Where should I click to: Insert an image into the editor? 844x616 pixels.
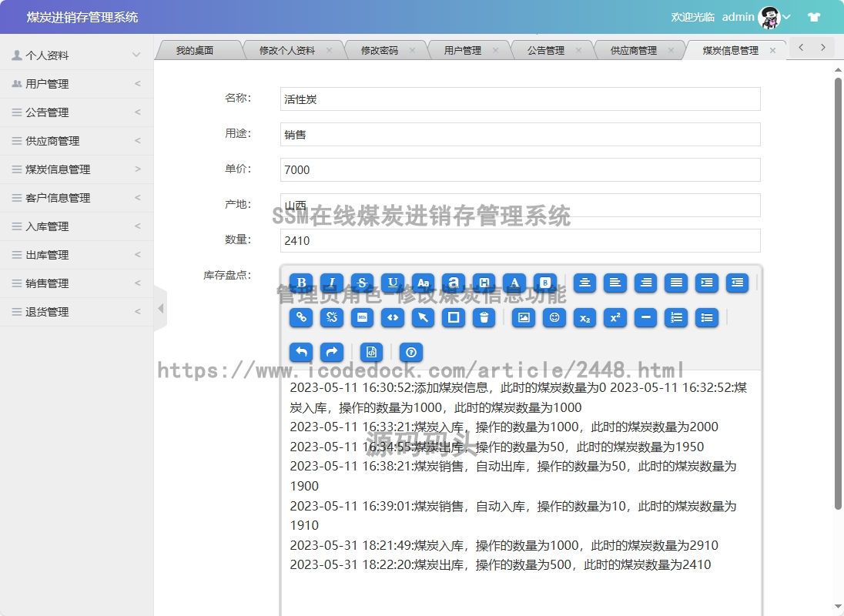[524, 317]
